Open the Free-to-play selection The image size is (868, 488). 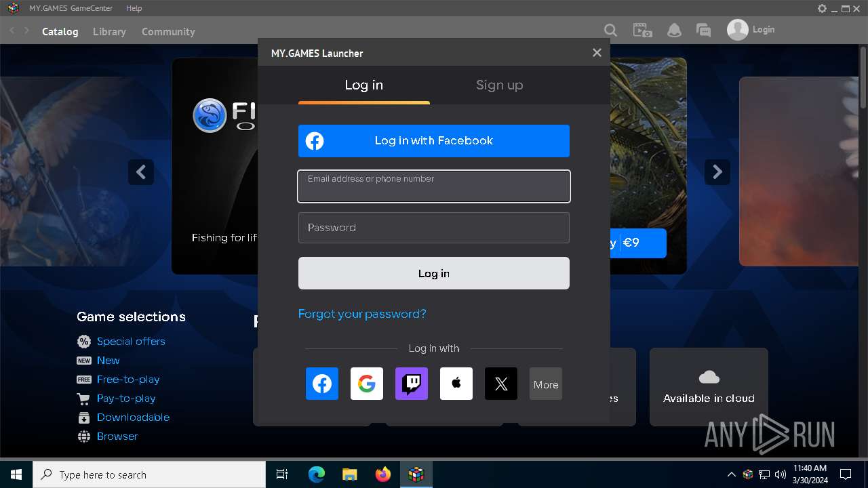[128, 380]
